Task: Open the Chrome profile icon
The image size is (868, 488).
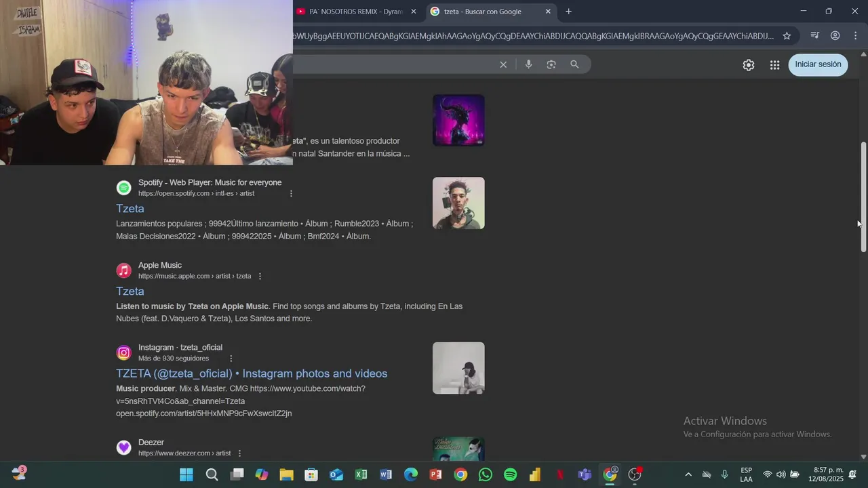Action: (x=835, y=36)
